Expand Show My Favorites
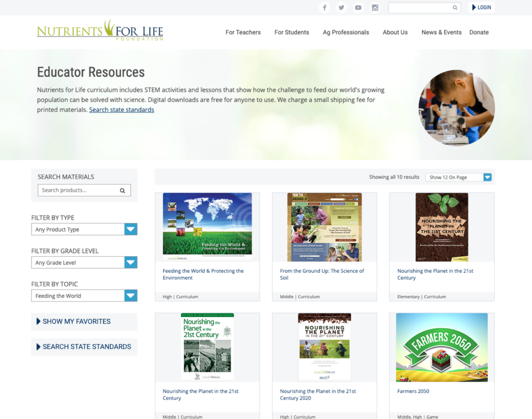This screenshot has width=532, height=419. pos(84,322)
